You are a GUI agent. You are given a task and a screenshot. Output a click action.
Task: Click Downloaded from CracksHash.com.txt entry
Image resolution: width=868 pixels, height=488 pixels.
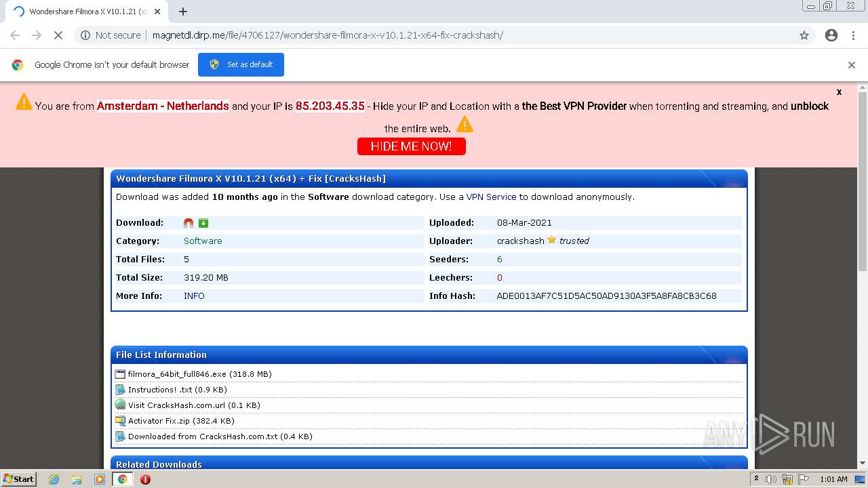tap(220, 436)
